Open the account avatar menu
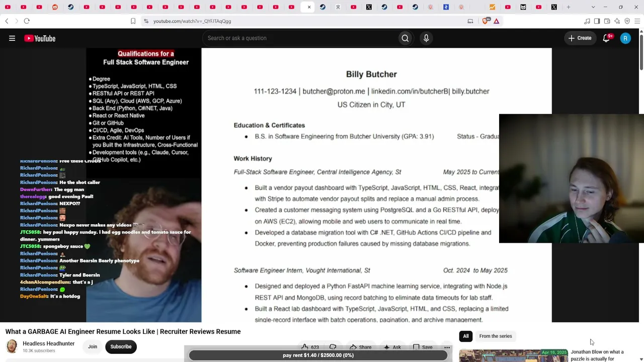 coord(625,38)
